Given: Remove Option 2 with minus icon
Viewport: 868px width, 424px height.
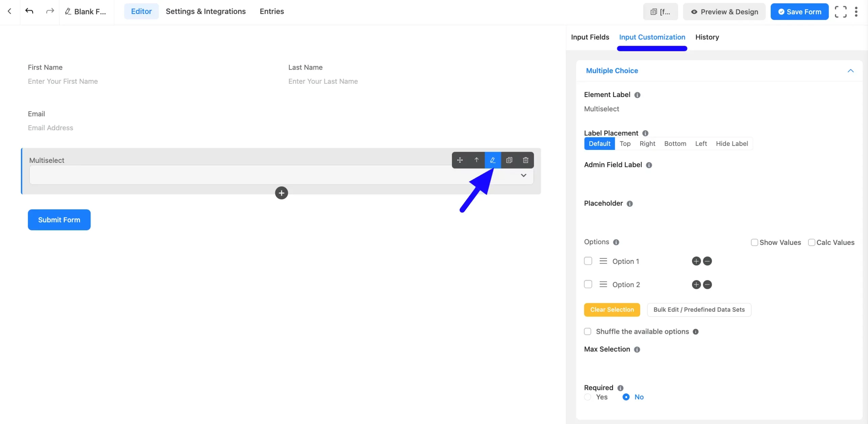Looking at the screenshot, I should 707,285.
